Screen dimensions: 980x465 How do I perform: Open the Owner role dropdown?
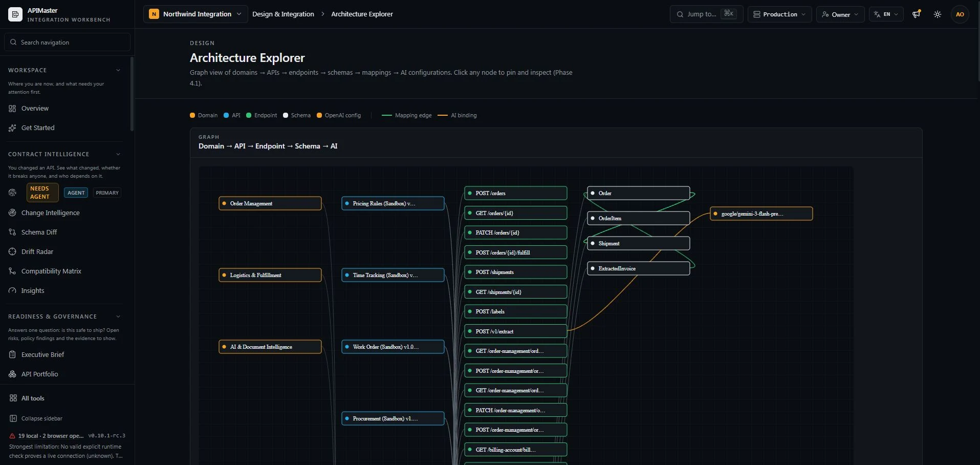pos(840,14)
